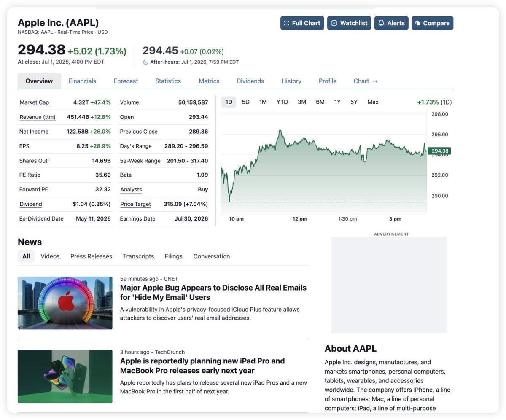Open the Metrics tab
The height and width of the screenshot is (420, 506).
pos(209,81)
